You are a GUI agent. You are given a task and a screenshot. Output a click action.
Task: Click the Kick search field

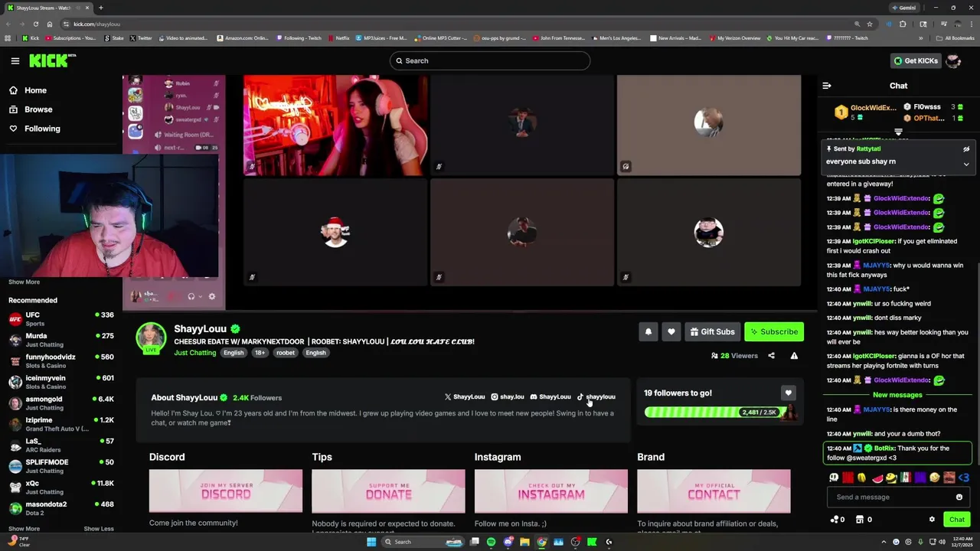(x=490, y=60)
